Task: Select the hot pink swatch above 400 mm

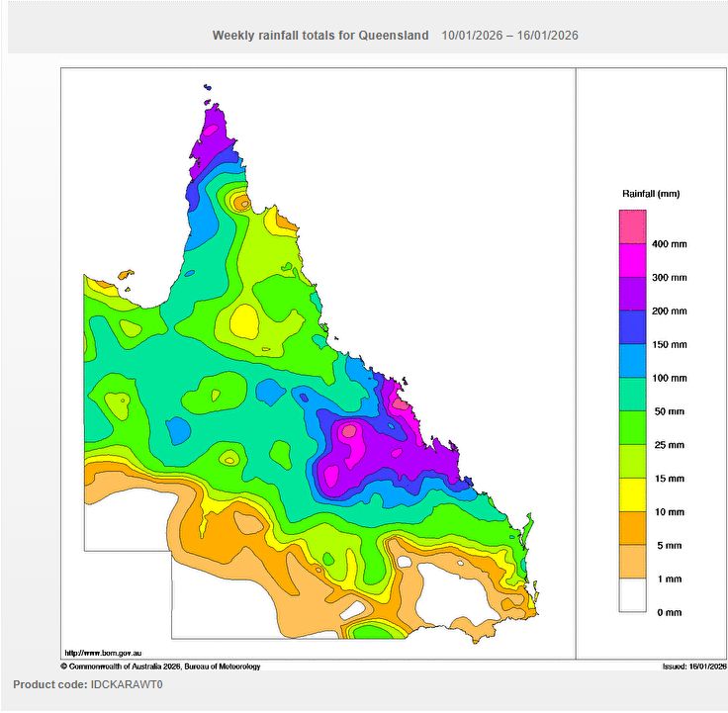Action: point(632,226)
